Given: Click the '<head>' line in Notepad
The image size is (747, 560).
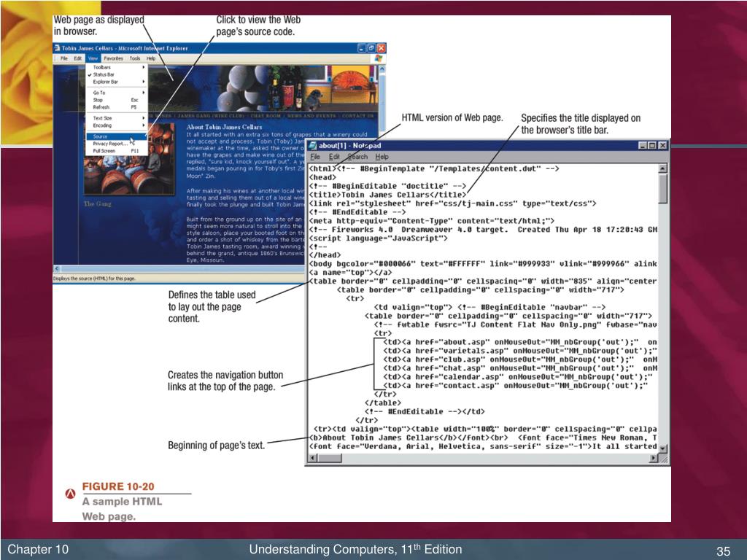Looking at the screenshot, I should pyautogui.click(x=323, y=177).
